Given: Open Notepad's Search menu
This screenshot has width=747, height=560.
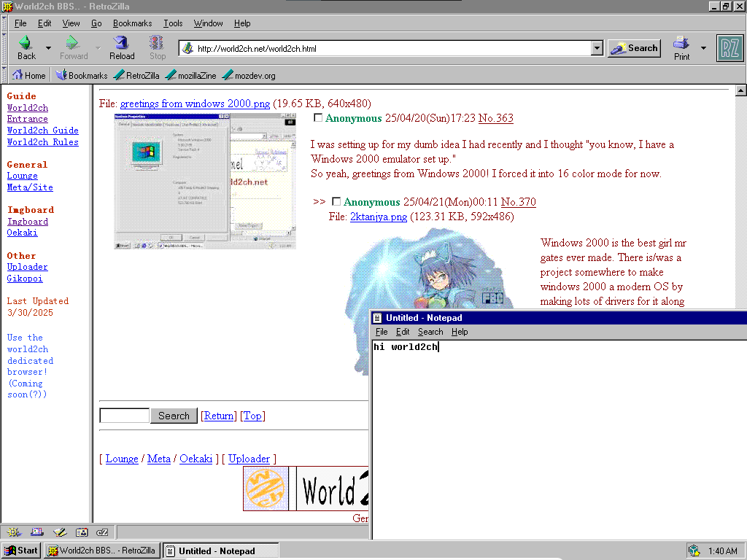Looking at the screenshot, I should click(x=430, y=332).
